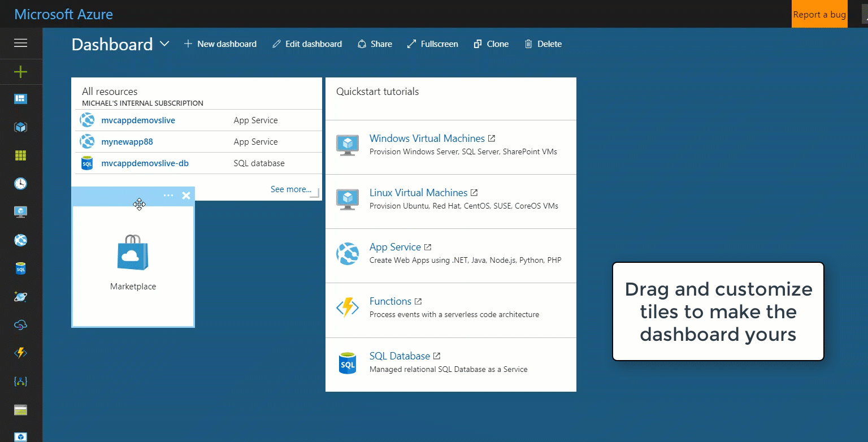Image resolution: width=868 pixels, height=442 pixels.
Task: Switch dashboard to Fullscreen
Action: [432, 44]
